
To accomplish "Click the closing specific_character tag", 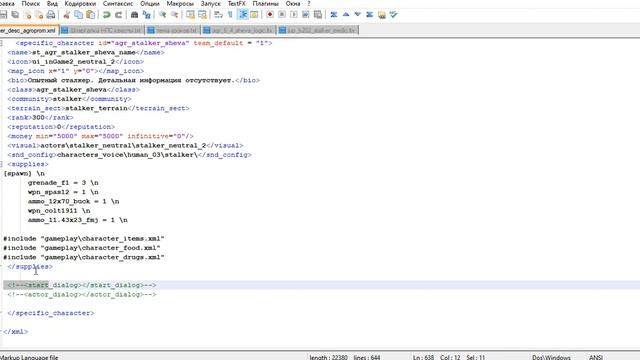I will (x=51, y=313).
